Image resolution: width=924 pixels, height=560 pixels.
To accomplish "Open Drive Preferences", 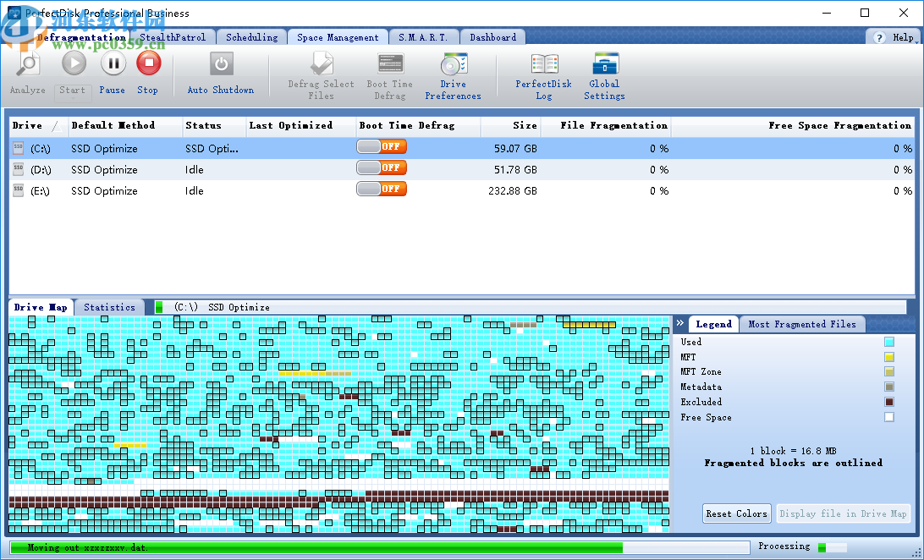I will pyautogui.click(x=453, y=72).
